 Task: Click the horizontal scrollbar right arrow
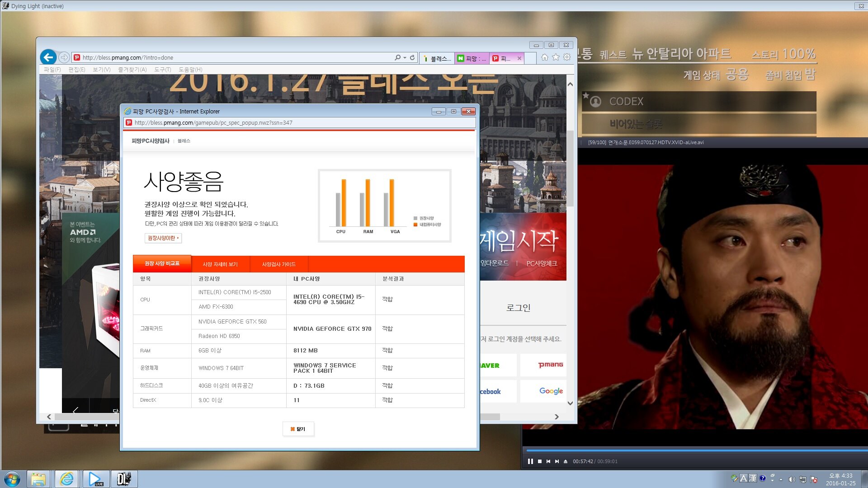[557, 417]
